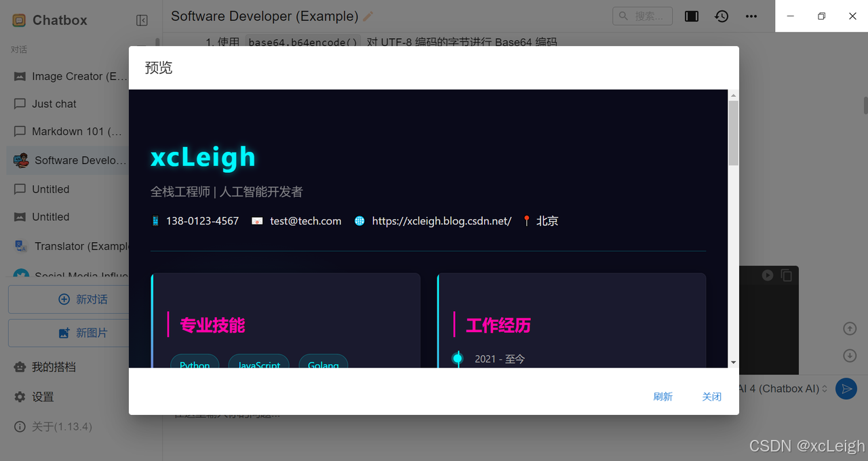Click the test@tech.com email text
The image size is (868, 461).
305,221
